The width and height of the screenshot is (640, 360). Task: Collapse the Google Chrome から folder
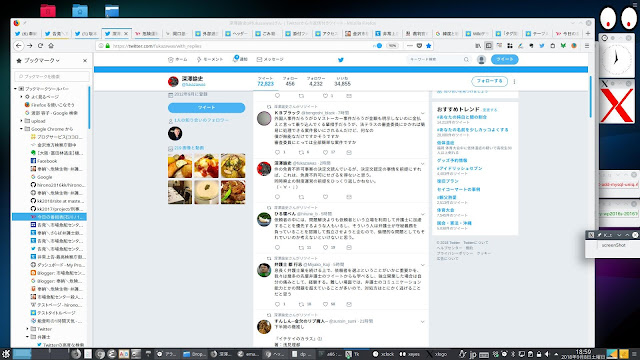click(x=22, y=129)
